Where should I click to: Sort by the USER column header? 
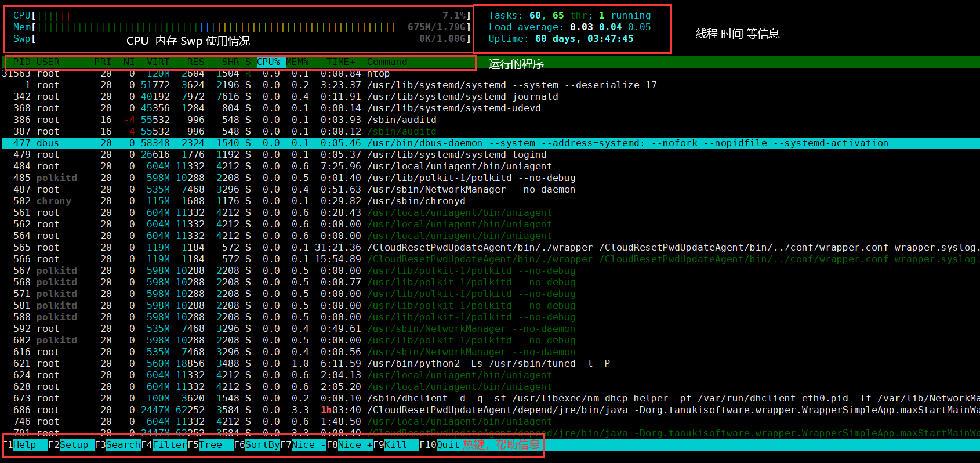48,62
